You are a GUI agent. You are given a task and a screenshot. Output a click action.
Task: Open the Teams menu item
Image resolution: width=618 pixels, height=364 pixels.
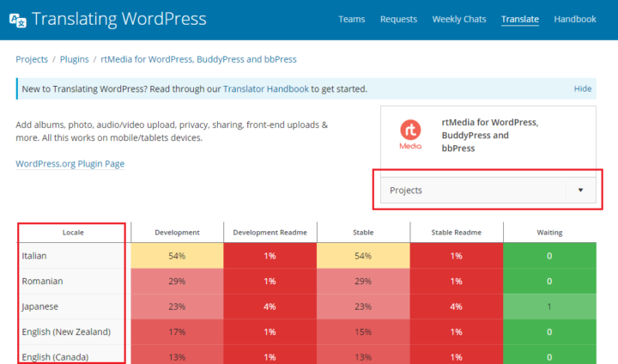click(x=352, y=19)
